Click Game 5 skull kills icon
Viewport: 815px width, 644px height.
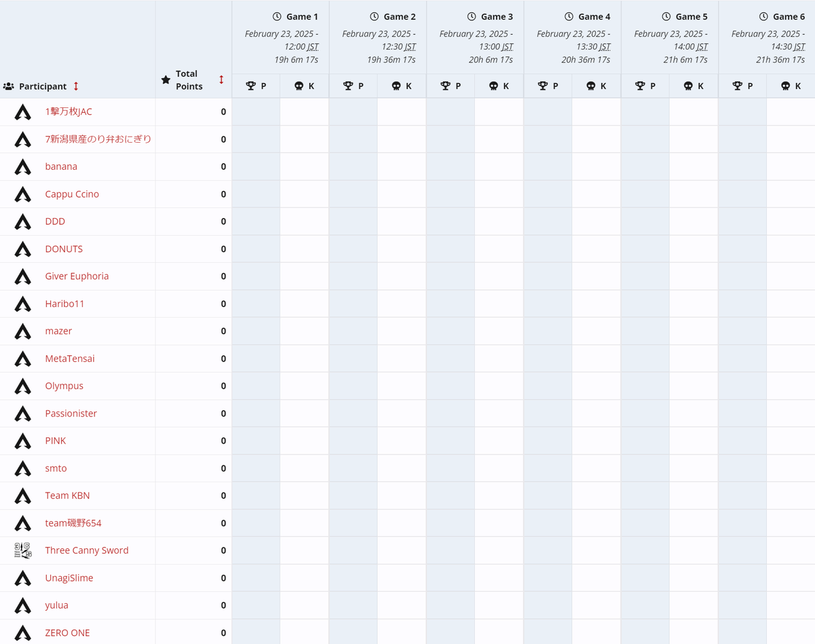point(688,86)
